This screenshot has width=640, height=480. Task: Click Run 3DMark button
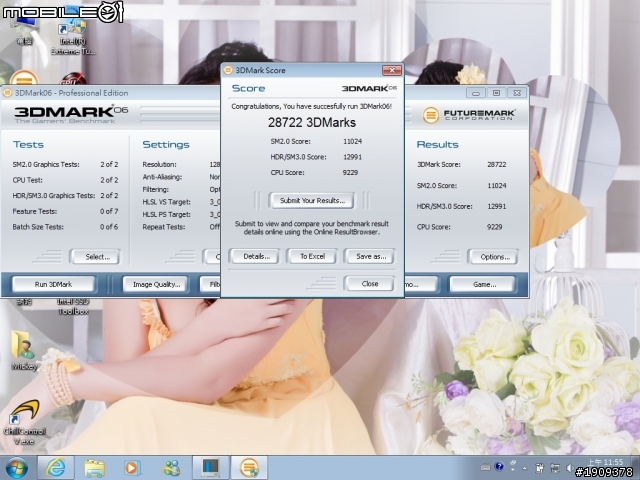coord(53,284)
